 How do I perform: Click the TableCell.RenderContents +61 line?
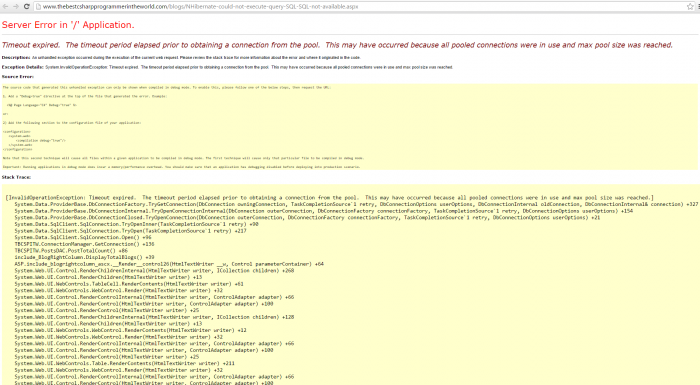pyautogui.click(x=129, y=284)
